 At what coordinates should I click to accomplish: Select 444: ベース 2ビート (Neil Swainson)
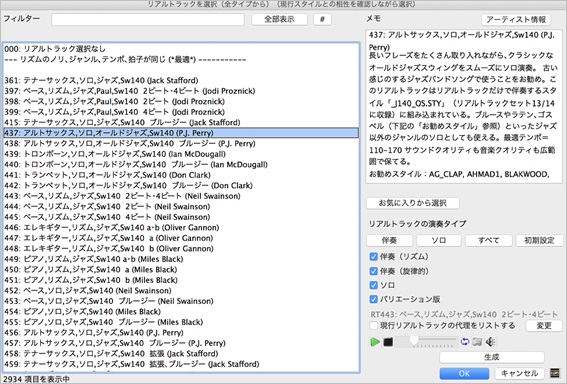181,206
